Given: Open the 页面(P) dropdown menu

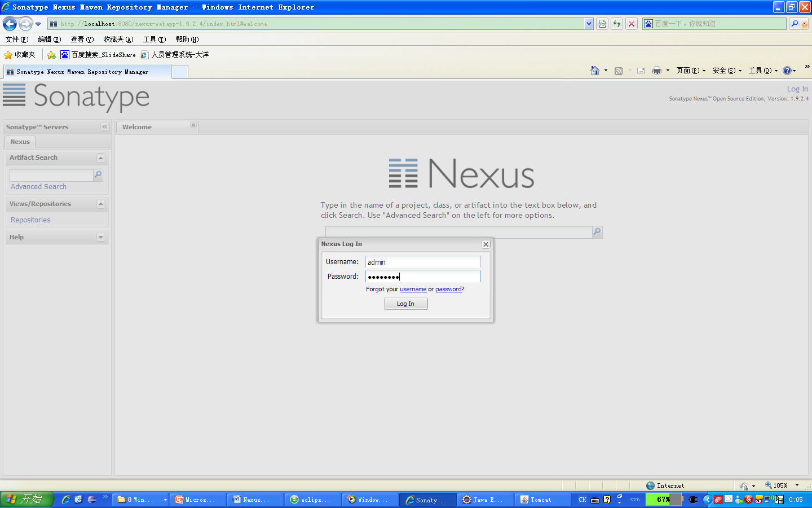Looking at the screenshot, I should tap(691, 71).
